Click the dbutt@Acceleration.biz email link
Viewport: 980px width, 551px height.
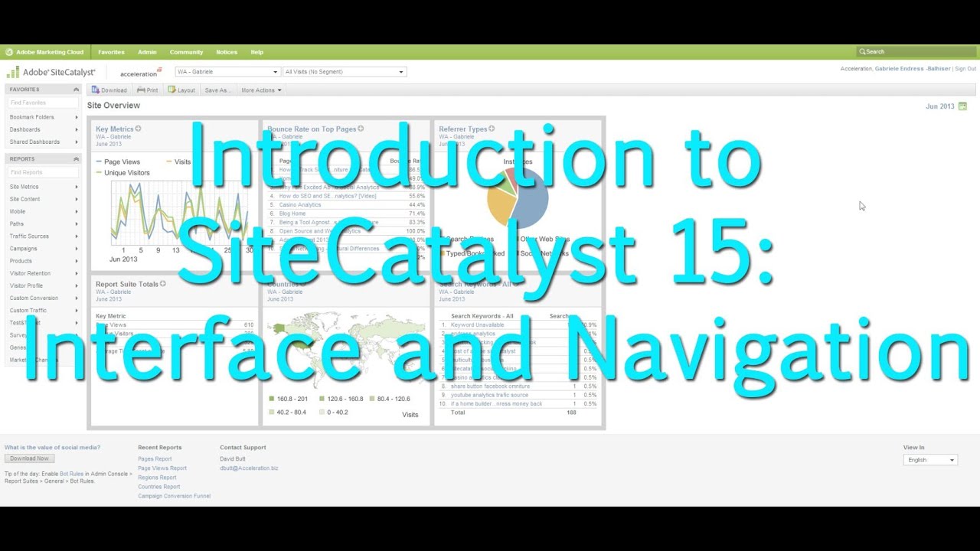250,468
